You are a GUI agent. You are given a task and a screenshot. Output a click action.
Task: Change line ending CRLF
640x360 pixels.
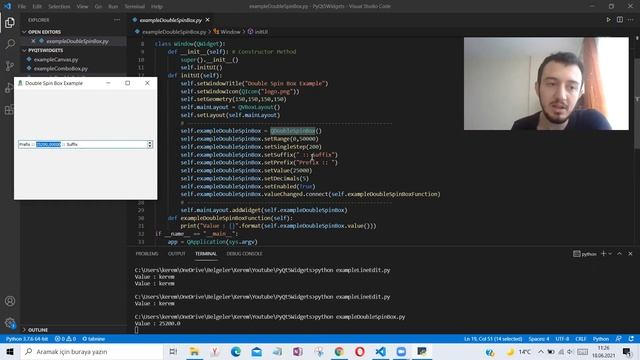[581, 339]
